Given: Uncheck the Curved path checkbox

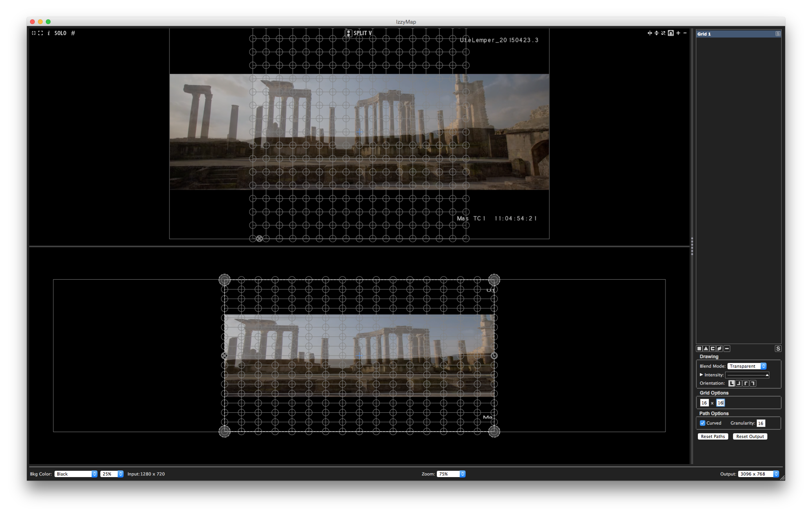Looking at the screenshot, I should point(702,423).
